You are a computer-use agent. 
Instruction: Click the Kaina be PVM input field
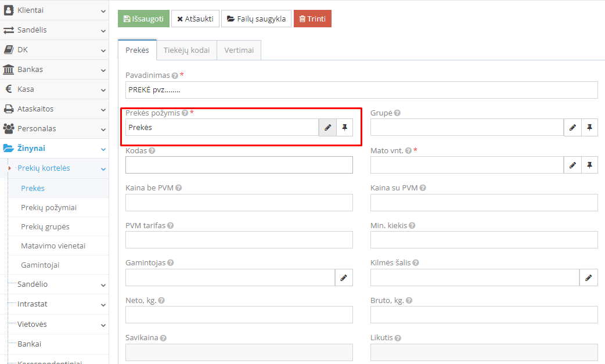[239, 203]
